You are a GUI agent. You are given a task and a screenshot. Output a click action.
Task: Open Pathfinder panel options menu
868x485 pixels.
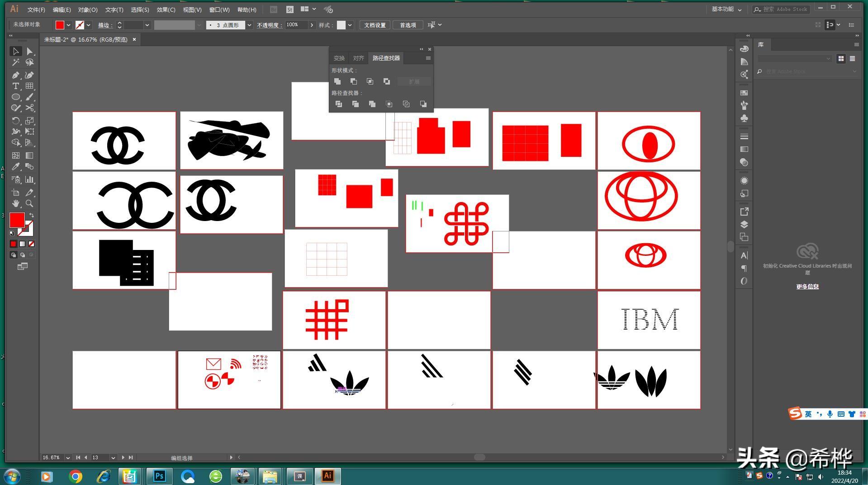(x=428, y=58)
